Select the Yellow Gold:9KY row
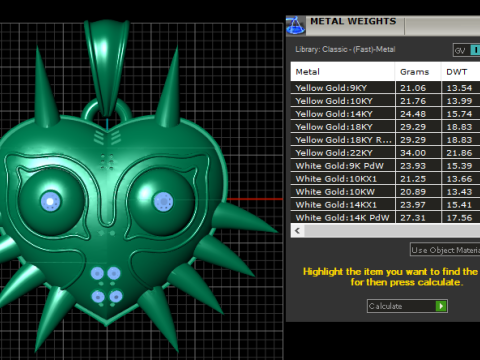Screen dimensions: 480x360 click(x=385, y=88)
